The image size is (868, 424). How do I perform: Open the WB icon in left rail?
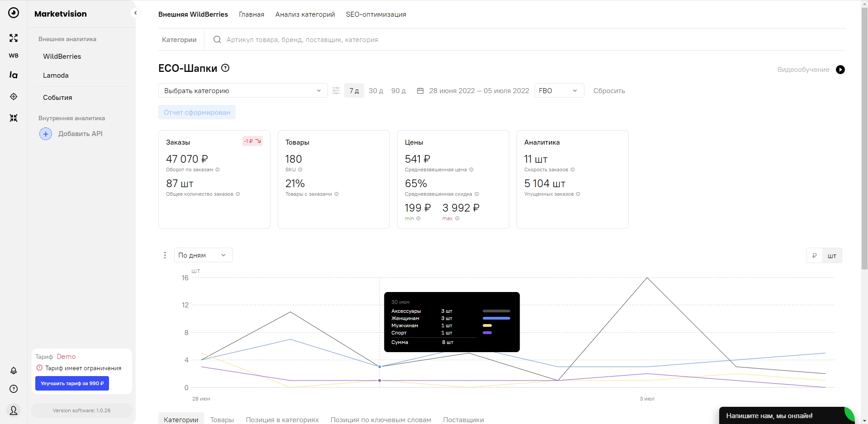[x=14, y=56]
